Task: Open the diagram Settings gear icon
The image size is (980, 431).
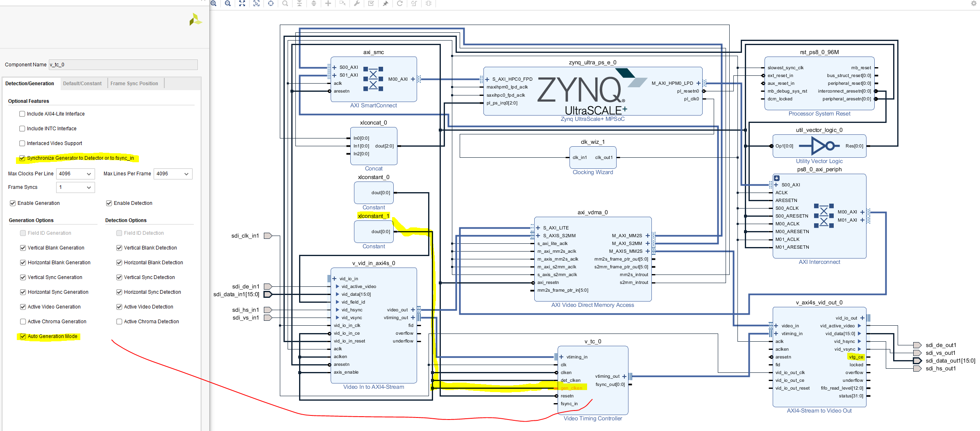Action: (973, 4)
